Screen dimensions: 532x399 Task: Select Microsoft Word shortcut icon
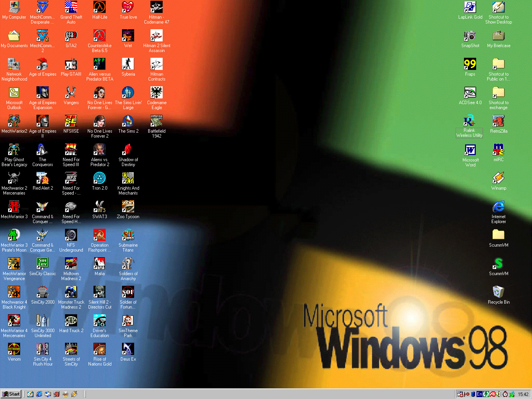pyautogui.click(x=470, y=155)
